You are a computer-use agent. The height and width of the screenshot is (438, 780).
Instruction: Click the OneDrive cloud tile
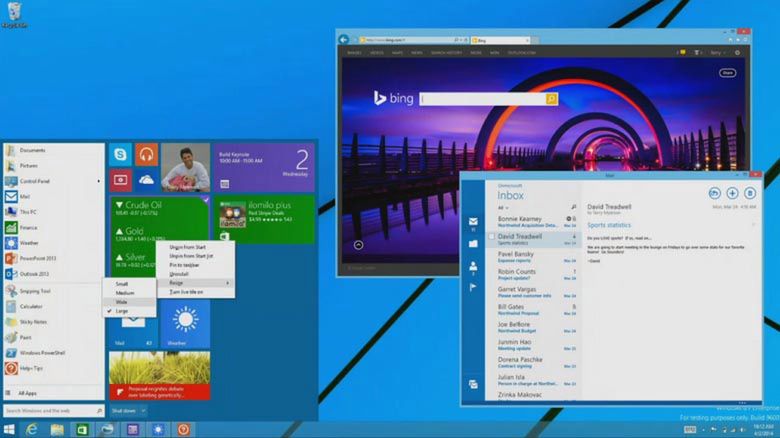(146, 180)
